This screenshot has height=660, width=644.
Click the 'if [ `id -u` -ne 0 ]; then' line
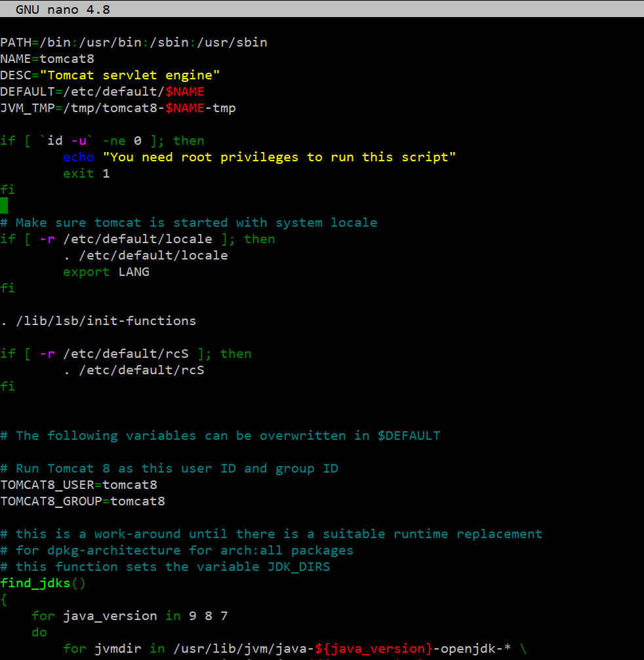102,141
